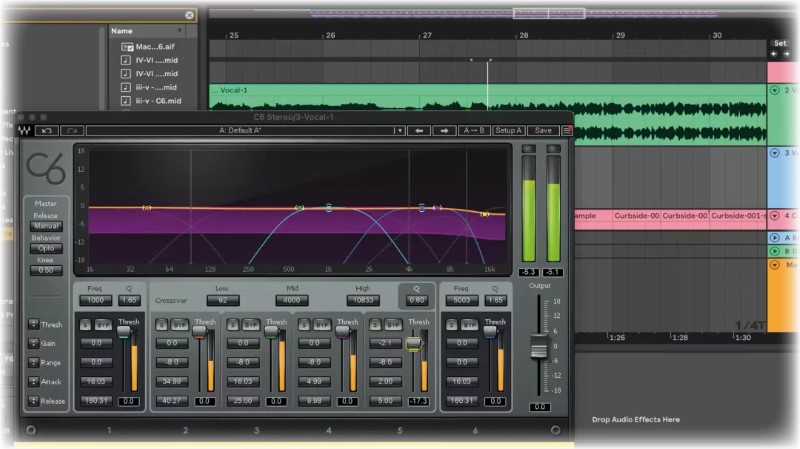
Task: Bypass band 4 with BYP (attack 4.99)
Action: (x=321, y=325)
